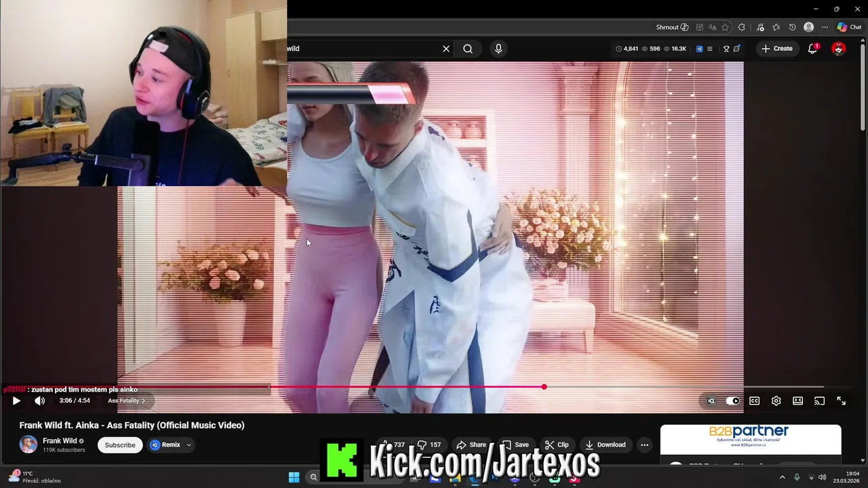Open the favorites list icon in toolbar
This screenshot has width=868, height=488.
[x=776, y=27]
